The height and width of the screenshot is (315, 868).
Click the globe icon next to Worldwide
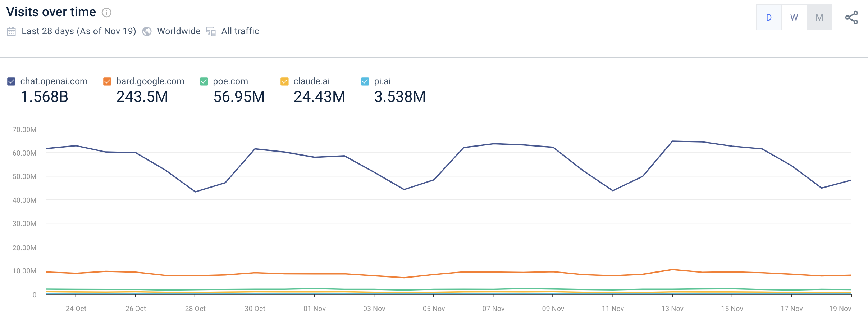coord(147,32)
